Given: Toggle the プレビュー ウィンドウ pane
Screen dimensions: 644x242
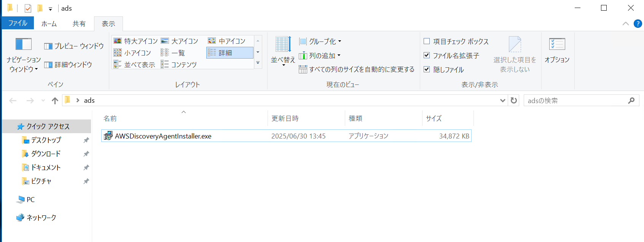Looking at the screenshot, I should [74, 46].
